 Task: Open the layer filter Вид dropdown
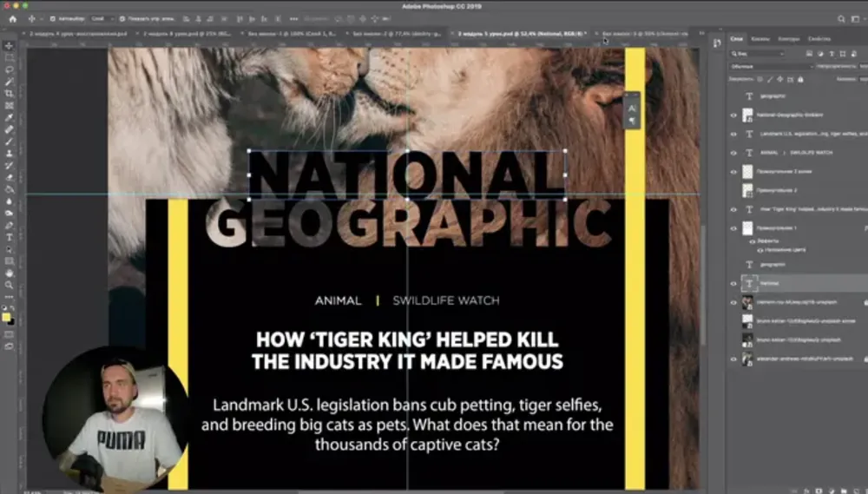(x=758, y=54)
